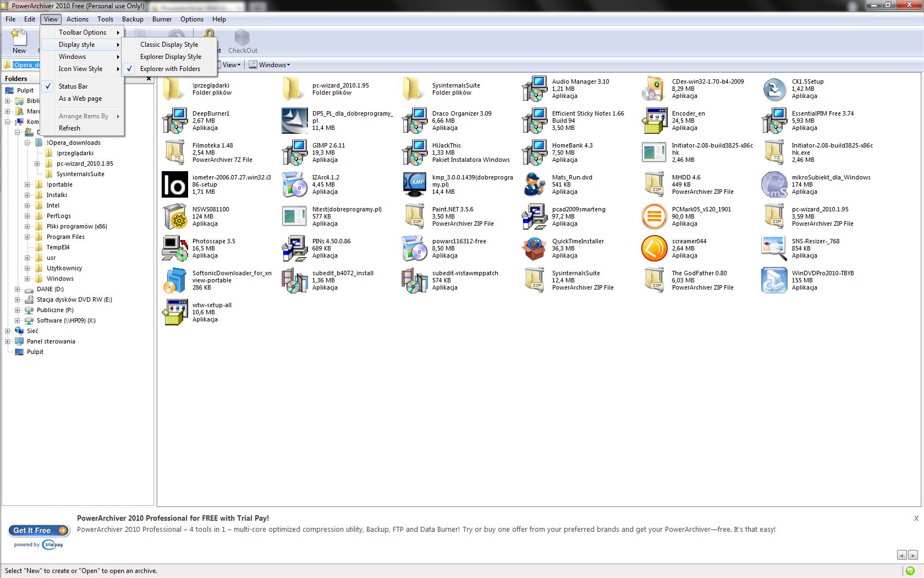Click the banner previous arrow button
Screen dimensions: 924x578
(x=902, y=555)
